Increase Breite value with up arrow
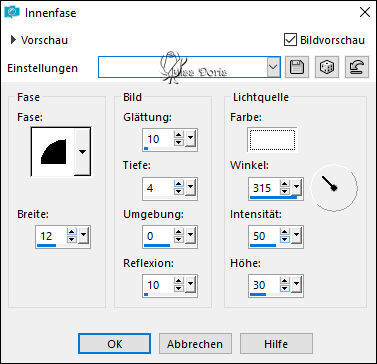This screenshot has width=377, height=364. tap(72, 232)
